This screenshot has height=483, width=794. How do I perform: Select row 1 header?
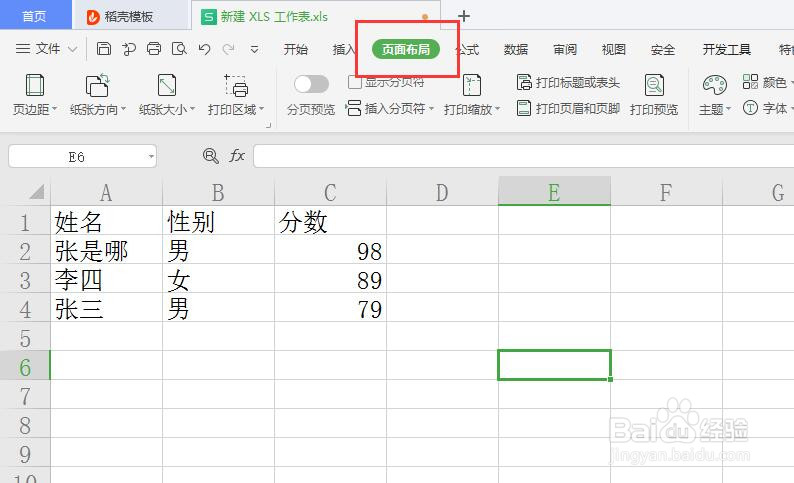click(x=25, y=220)
